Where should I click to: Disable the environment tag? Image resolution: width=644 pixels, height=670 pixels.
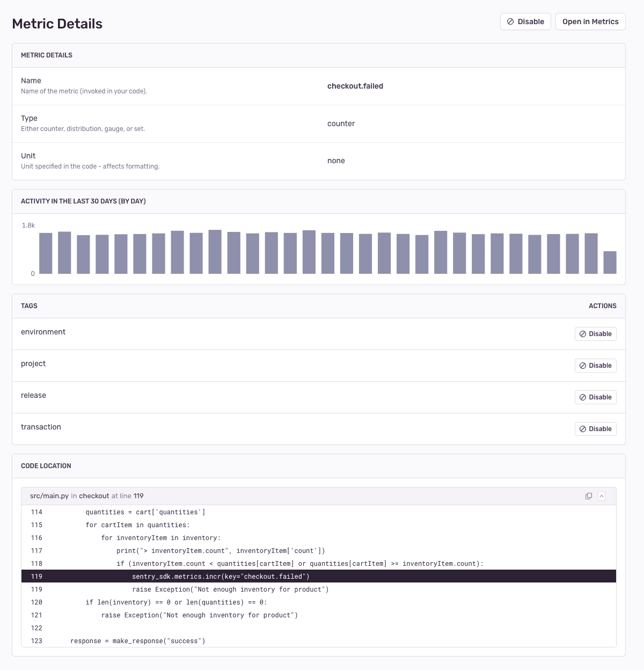(x=595, y=333)
